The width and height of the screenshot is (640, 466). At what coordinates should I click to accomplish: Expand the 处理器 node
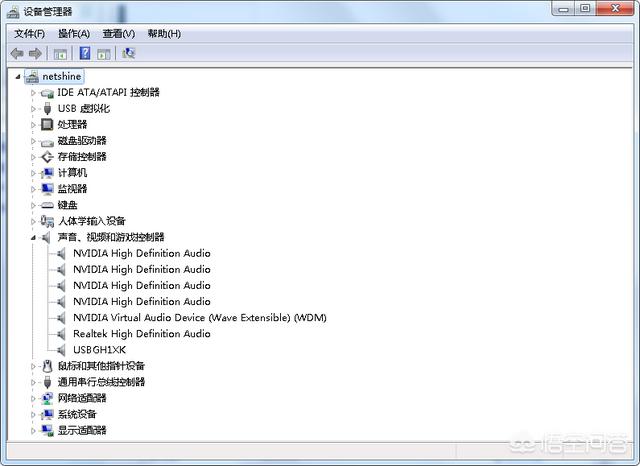(33, 125)
